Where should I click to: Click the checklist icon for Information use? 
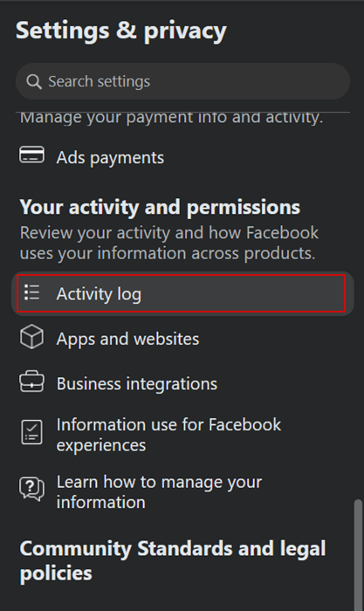31,432
